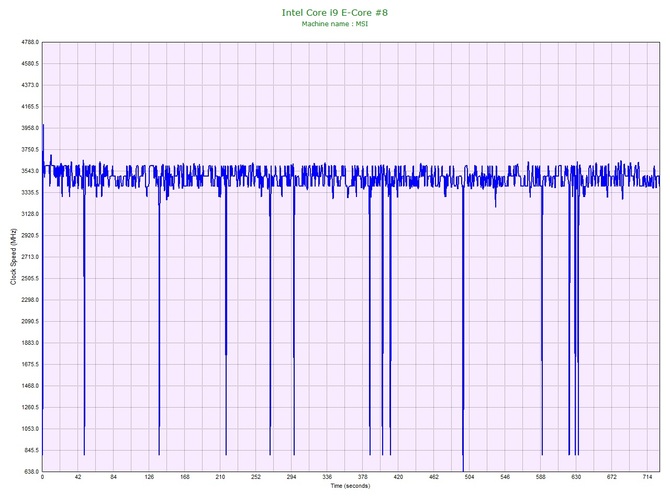Select the 2505.5 y-axis value
This screenshot has height=503, width=670.
coord(30,279)
